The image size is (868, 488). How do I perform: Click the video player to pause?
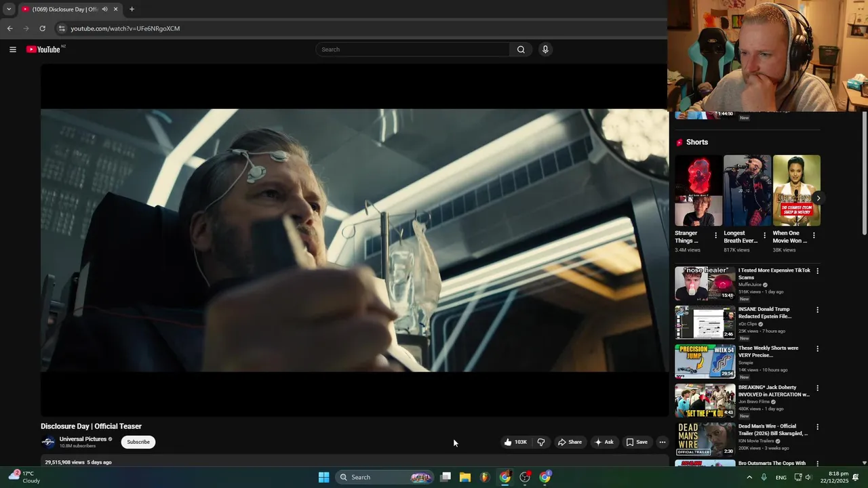pyautogui.click(x=354, y=240)
